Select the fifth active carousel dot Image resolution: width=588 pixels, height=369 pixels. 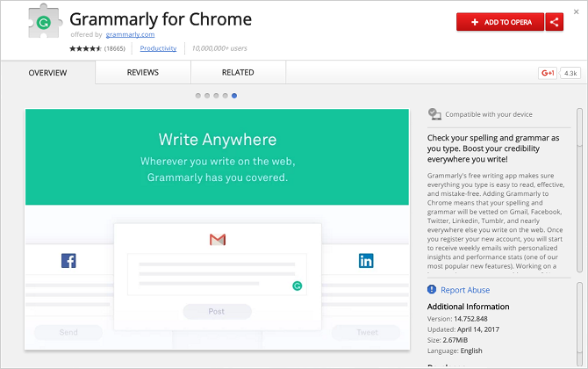point(234,96)
